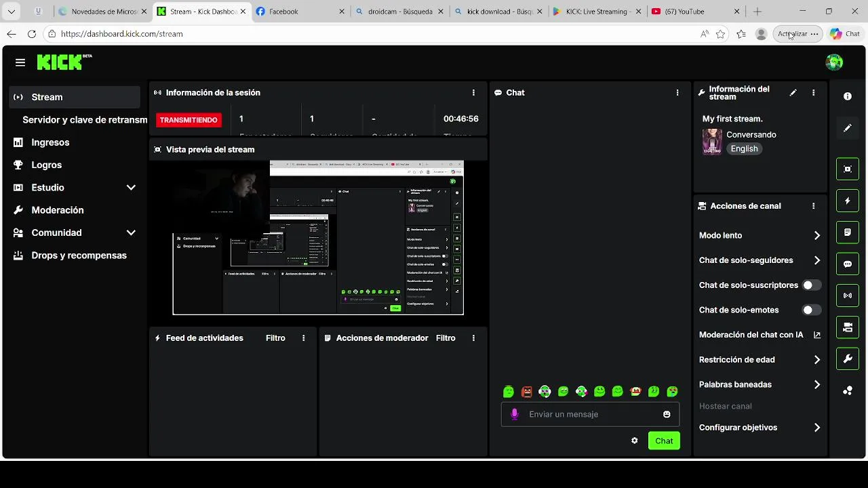Click the stream preview thumbnail

point(318,237)
